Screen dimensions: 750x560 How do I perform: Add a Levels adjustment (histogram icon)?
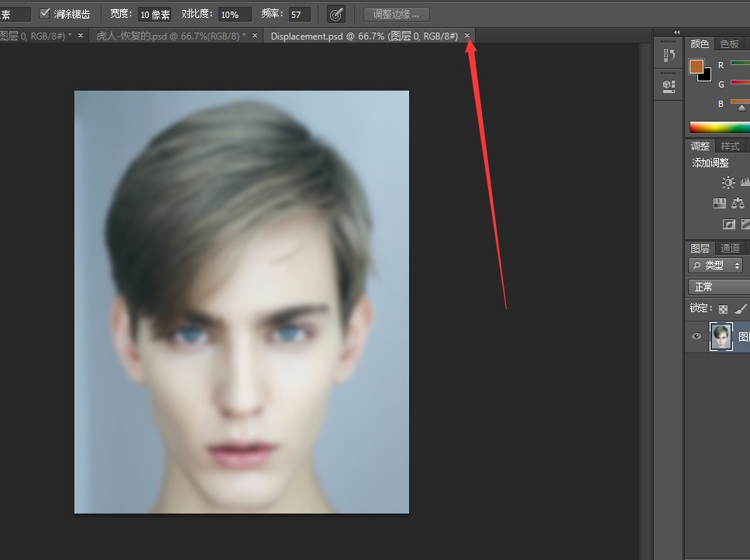coord(745,182)
